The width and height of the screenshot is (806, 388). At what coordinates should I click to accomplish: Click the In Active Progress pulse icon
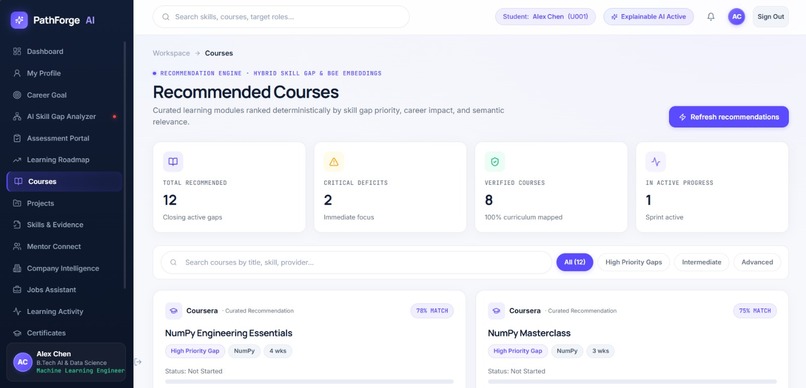click(x=655, y=162)
